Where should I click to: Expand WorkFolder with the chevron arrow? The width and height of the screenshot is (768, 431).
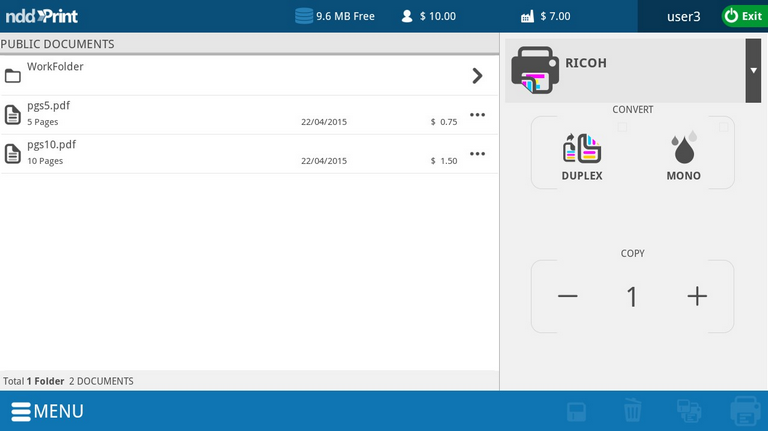(477, 75)
